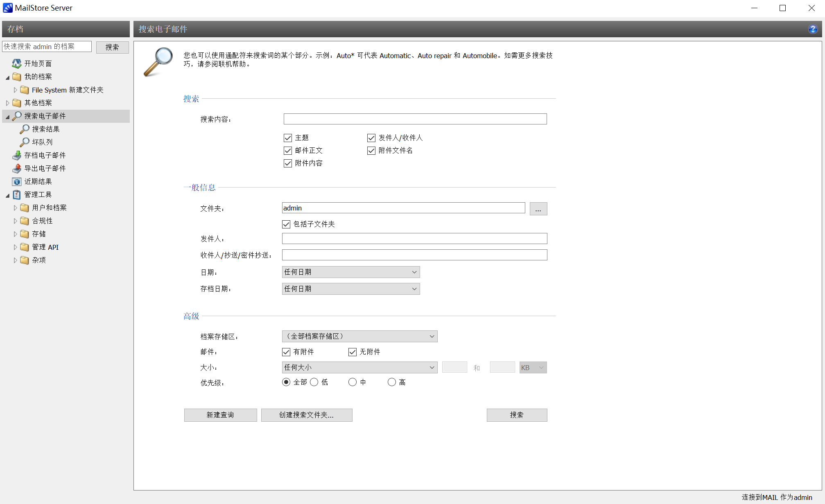Click the quick search admin archive field
Image resolution: width=825 pixels, height=504 pixels.
pyautogui.click(x=47, y=47)
